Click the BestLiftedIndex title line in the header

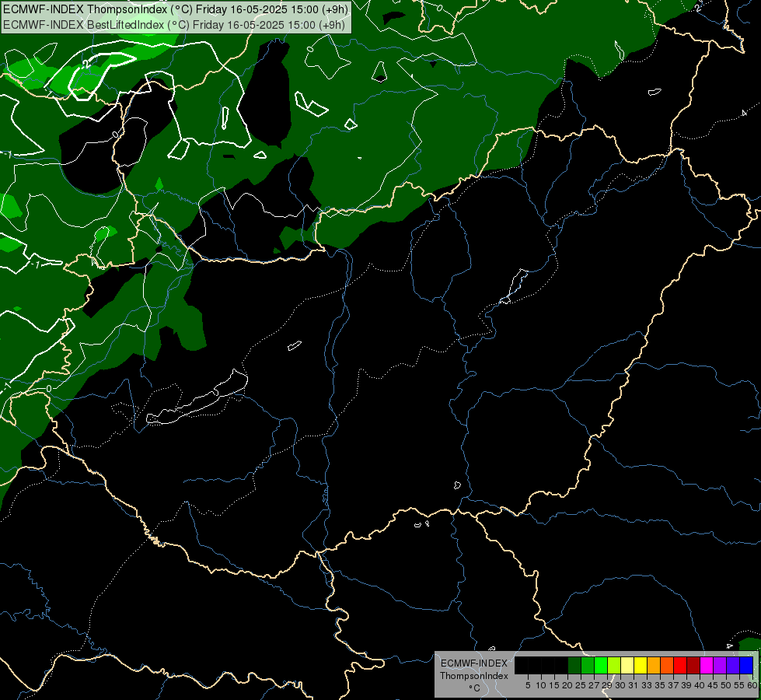(174, 25)
